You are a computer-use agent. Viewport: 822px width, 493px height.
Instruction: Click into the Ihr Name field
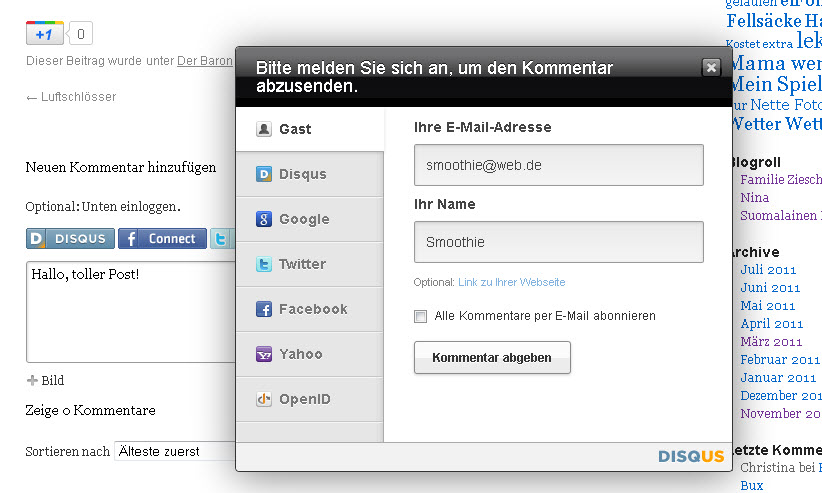[558, 242]
